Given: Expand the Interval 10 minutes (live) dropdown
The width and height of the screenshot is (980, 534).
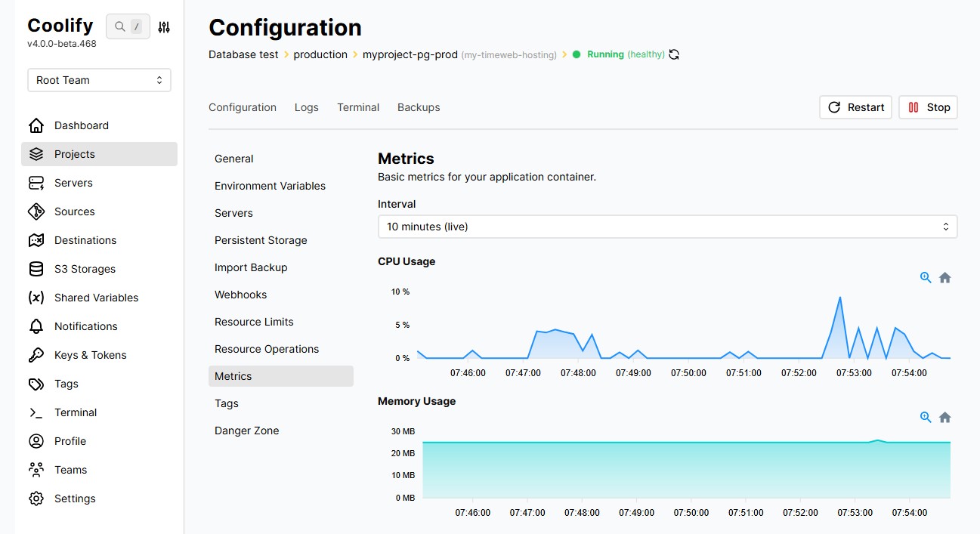Looking at the screenshot, I should 667,227.
